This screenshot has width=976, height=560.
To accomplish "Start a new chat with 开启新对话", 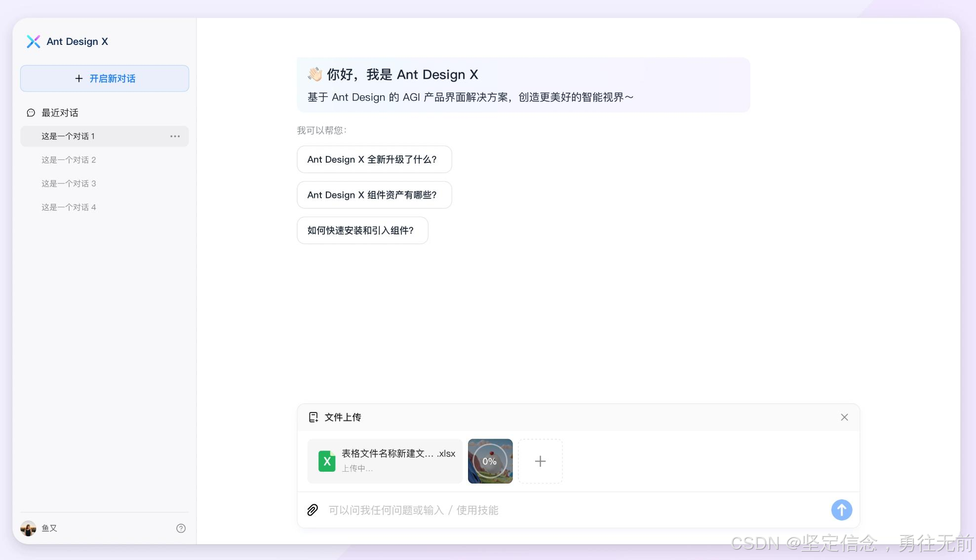I will [x=105, y=78].
